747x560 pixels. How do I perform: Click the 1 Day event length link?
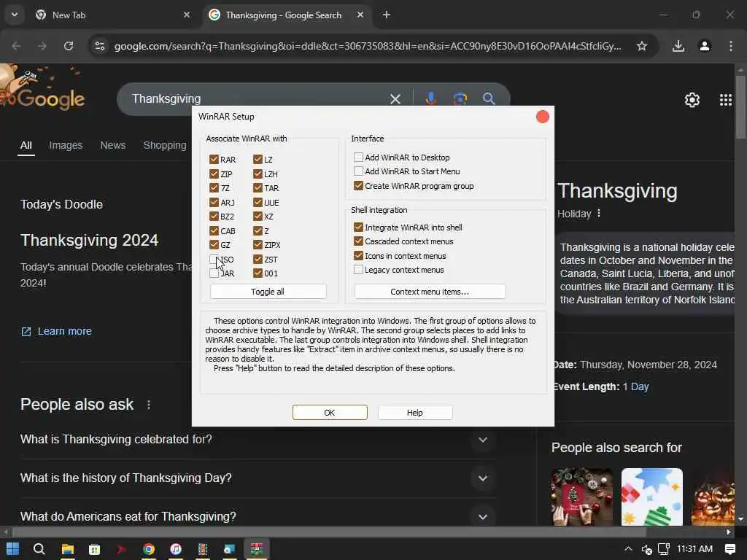click(636, 386)
